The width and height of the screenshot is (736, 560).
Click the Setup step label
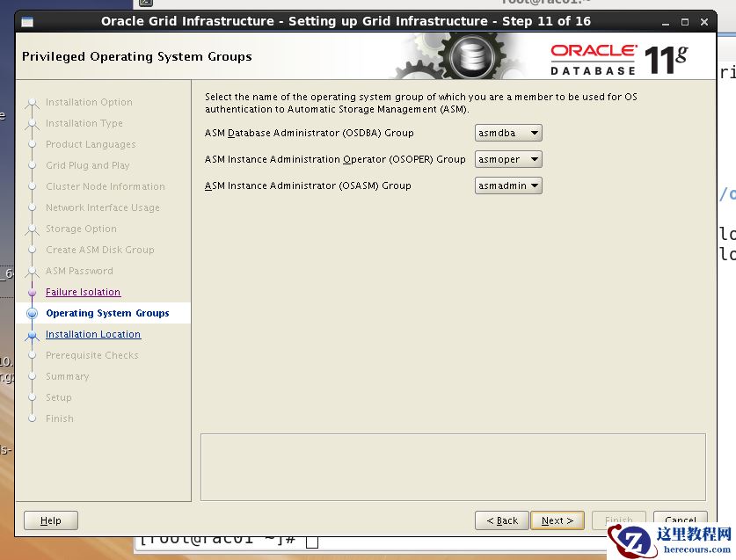[59, 397]
